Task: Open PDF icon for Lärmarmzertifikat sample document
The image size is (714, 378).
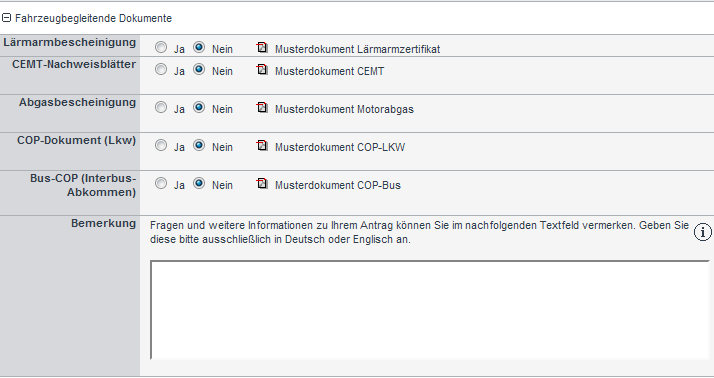Action: click(262, 47)
